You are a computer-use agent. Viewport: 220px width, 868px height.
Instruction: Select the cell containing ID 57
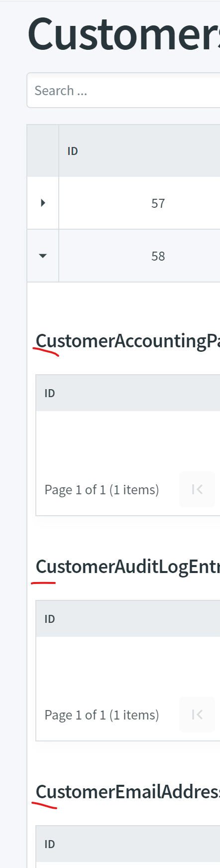coord(139,203)
